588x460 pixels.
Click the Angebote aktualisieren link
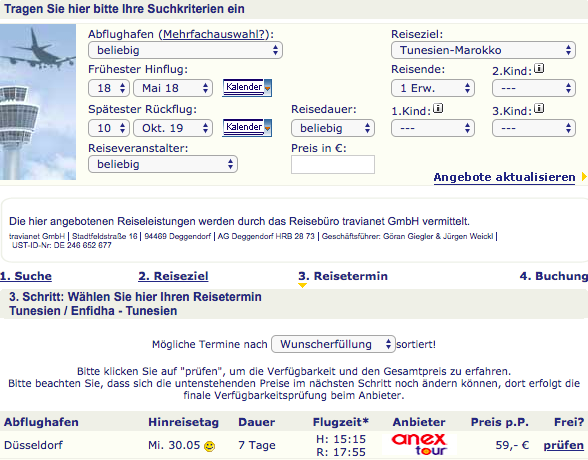504,177
